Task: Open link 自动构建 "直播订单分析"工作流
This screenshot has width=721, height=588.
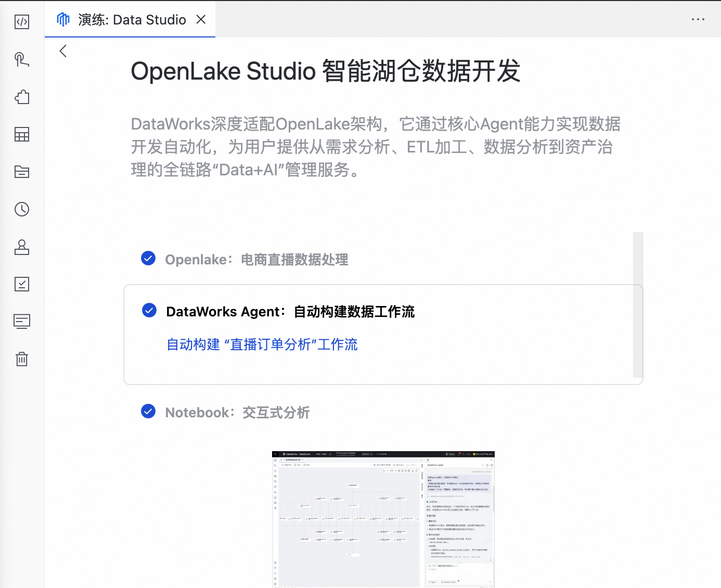Action: click(262, 344)
